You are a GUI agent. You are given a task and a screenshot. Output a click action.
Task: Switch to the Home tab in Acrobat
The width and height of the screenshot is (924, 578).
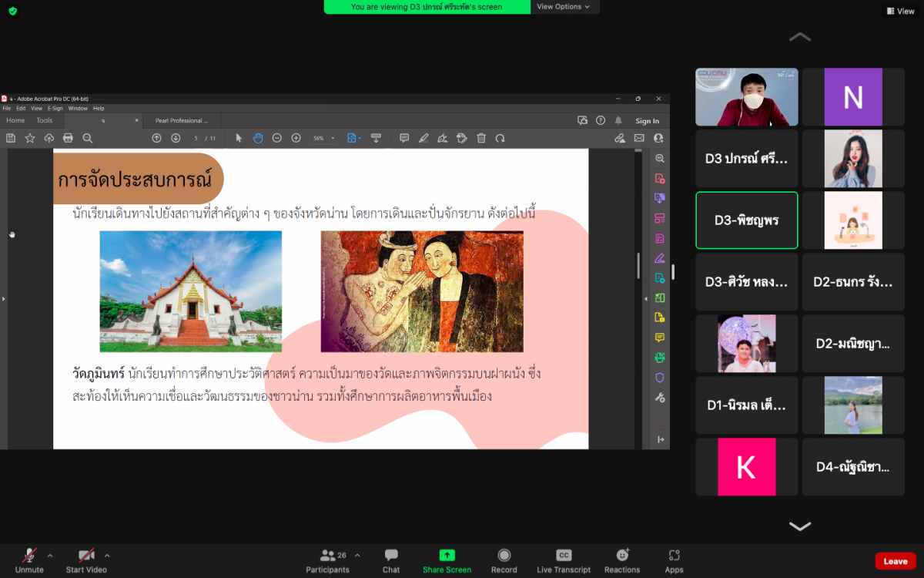pos(15,120)
